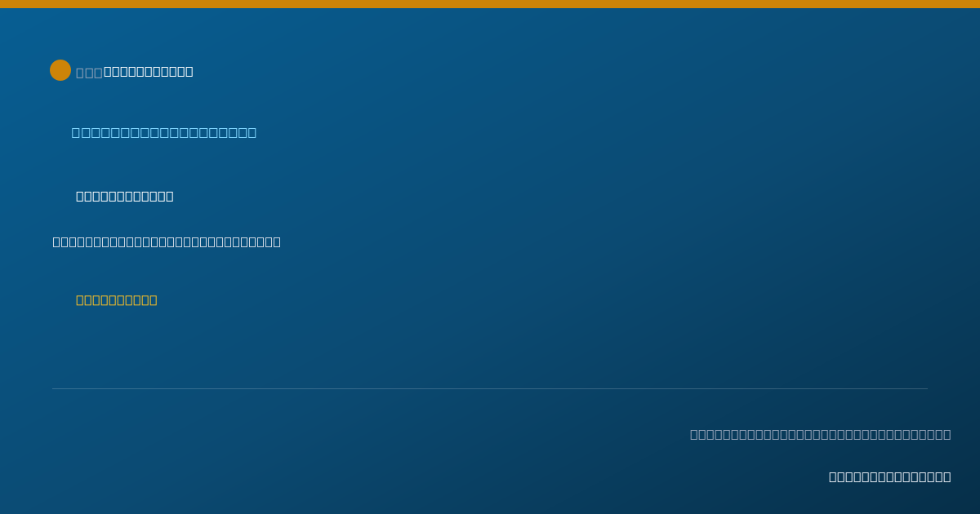
Task: Select the long white paragraph line
Action: click(167, 241)
